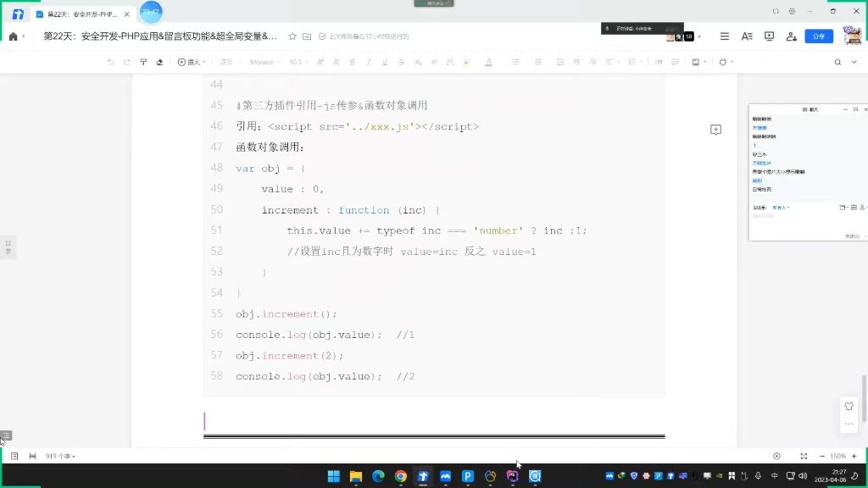Click the numbered list icon
The height and width of the screenshot is (488, 868).
[x=538, y=62]
